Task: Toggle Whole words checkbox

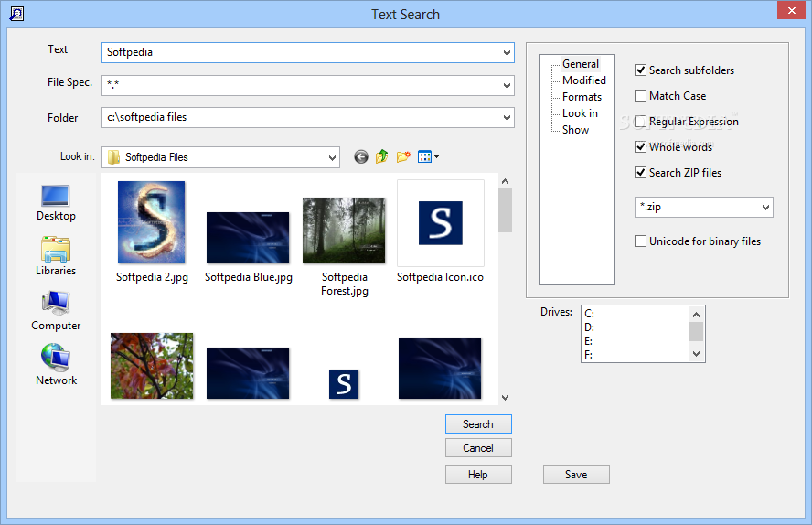Action: click(641, 147)
